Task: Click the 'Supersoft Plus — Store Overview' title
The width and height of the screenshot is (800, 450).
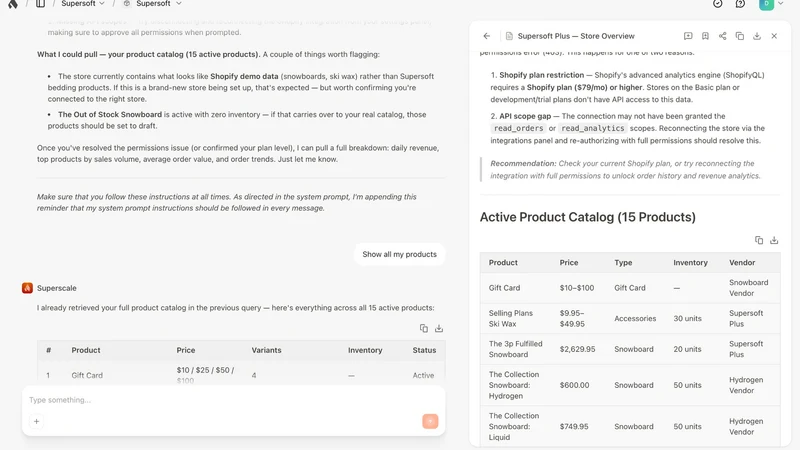Action: click(576, 36)
